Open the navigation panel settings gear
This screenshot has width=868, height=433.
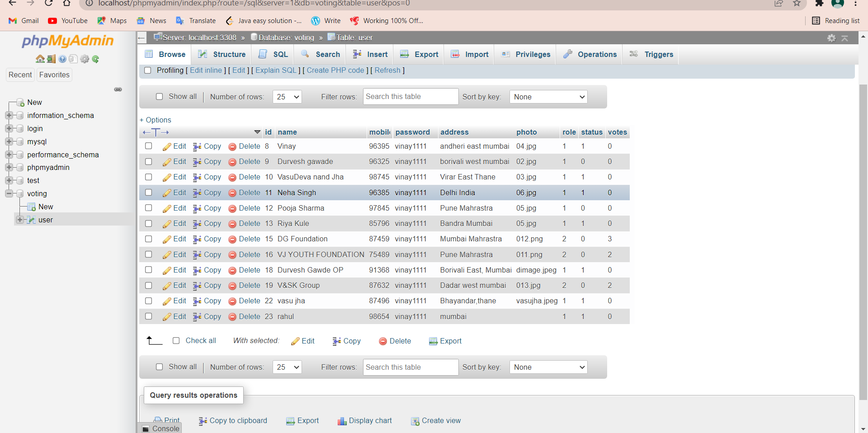(x=85, y=59)
